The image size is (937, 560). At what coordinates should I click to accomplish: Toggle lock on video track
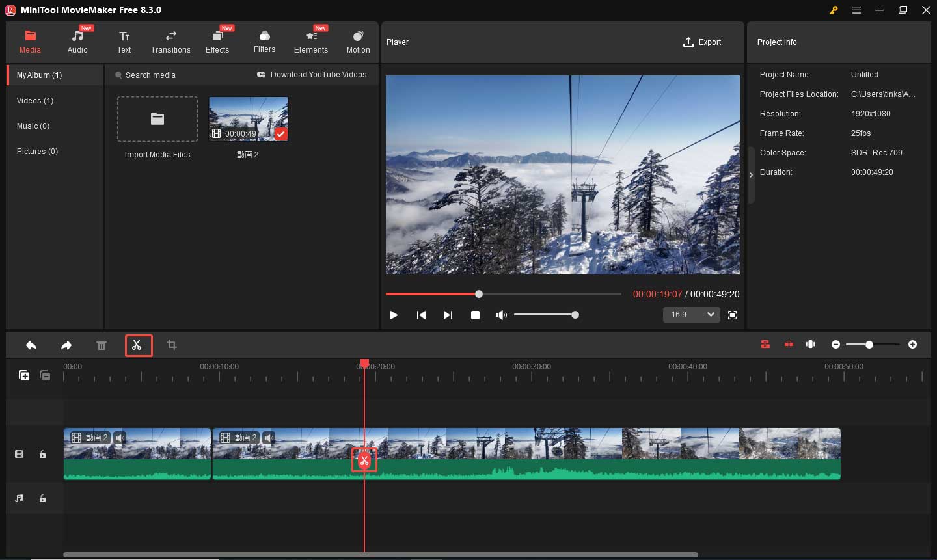(x=42, y=454)
